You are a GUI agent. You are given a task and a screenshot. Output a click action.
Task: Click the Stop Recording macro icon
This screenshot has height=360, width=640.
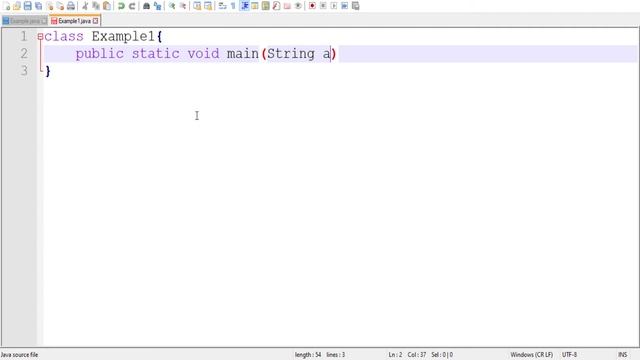click(323, 6)
